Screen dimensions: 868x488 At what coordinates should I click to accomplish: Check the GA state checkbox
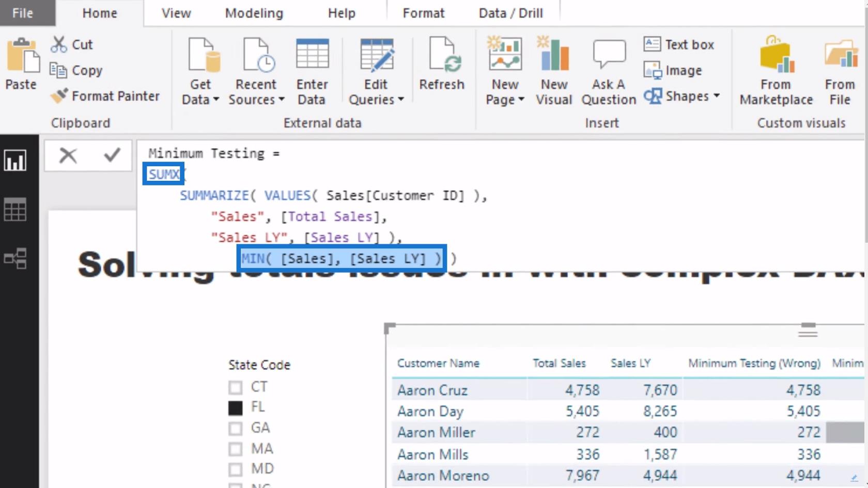click(x=236, y=428)
